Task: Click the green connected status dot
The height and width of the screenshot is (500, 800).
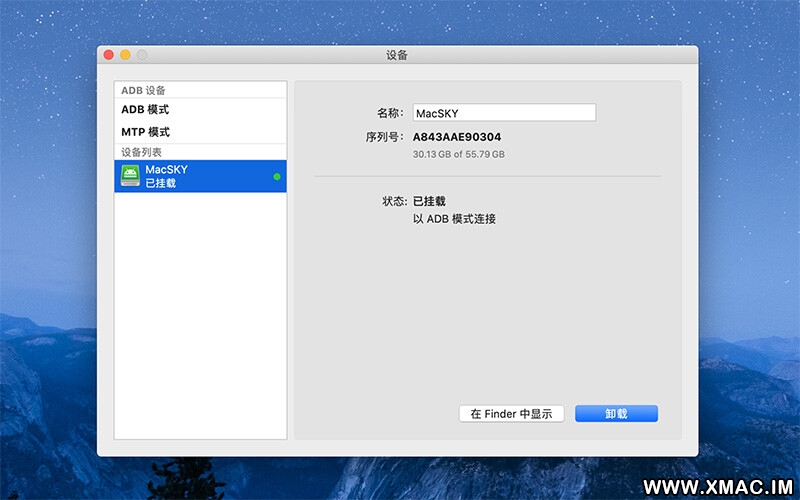Action: pyautogui.click(x=277, y=177)
